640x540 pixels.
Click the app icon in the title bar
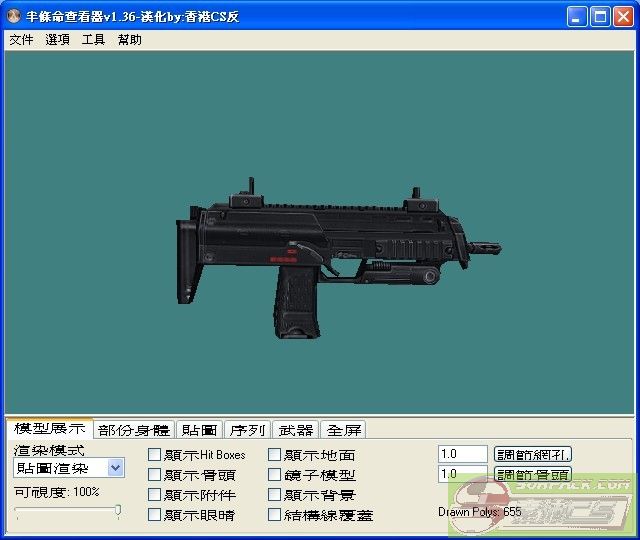pyautogui.click(x=13, y=17)
